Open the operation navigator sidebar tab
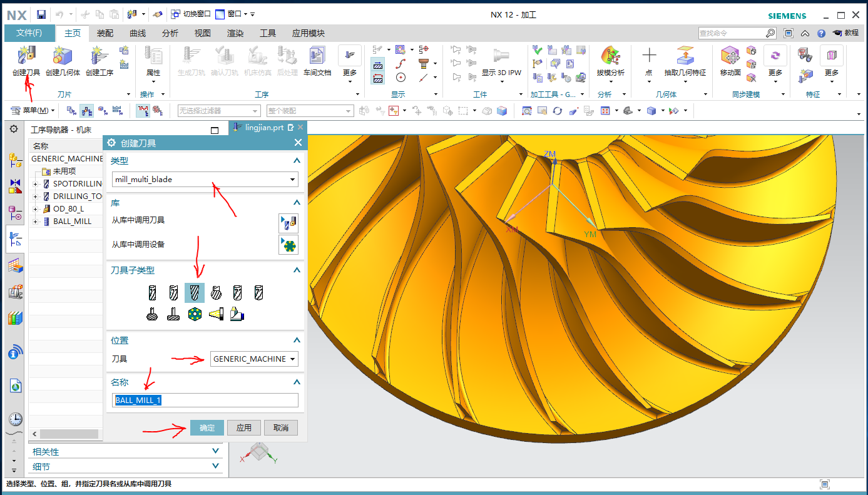This screenshot has height=495, width=868. pos(15,239)
